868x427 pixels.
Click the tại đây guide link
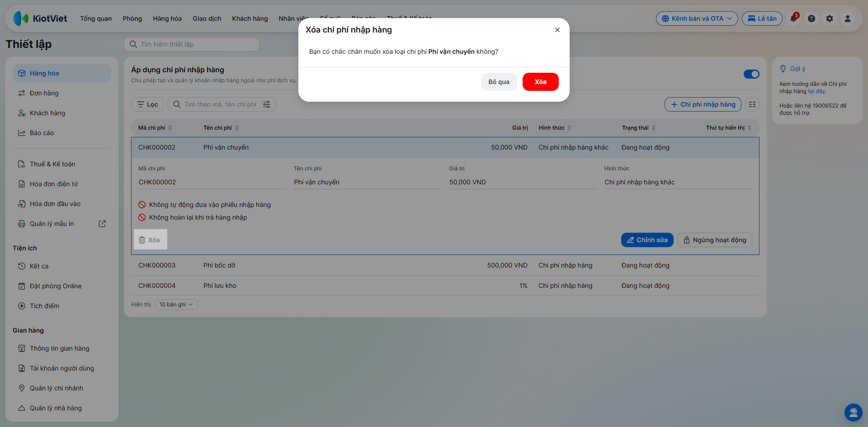[817, 91]
